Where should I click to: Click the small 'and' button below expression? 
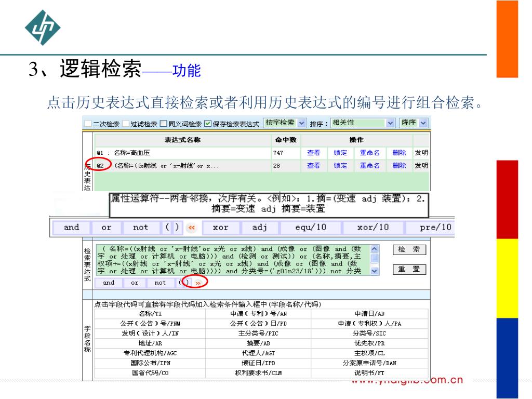[109, 283]
